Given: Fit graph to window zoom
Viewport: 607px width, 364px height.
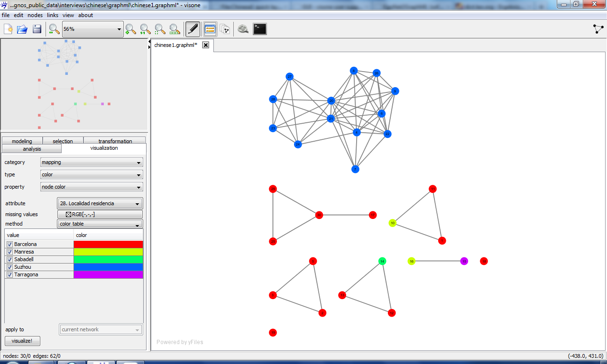Looking at the screenshot, I should tap(160, 29).
